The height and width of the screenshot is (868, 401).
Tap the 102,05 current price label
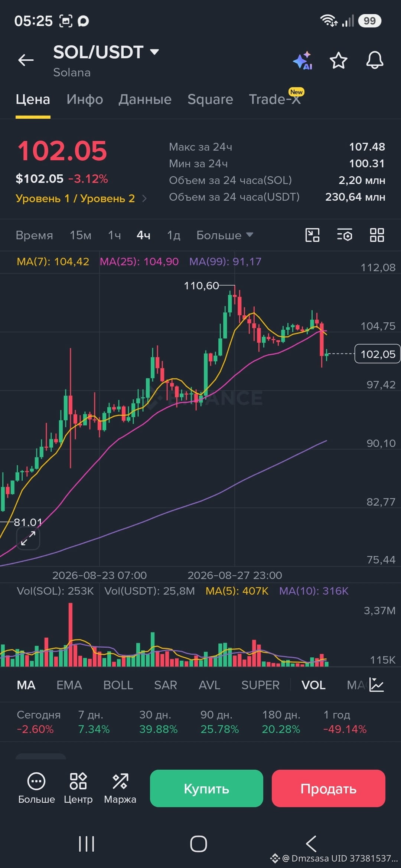pos(378,354)
